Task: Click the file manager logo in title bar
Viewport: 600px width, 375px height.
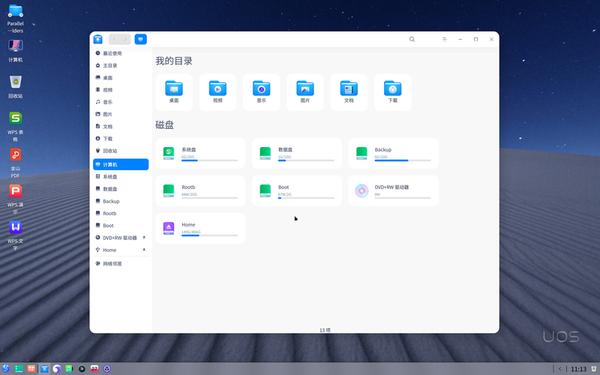Action: (98, 39)
